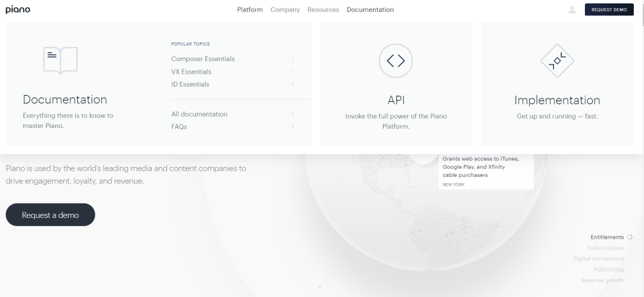Click 'Invoke the full power' description
The width and height of the screenshot is (644, 297).
click(x=396, y=121)
